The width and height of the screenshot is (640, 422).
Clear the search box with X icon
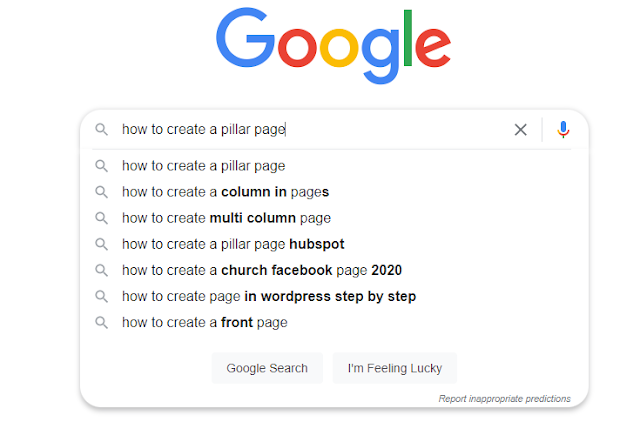520,129
